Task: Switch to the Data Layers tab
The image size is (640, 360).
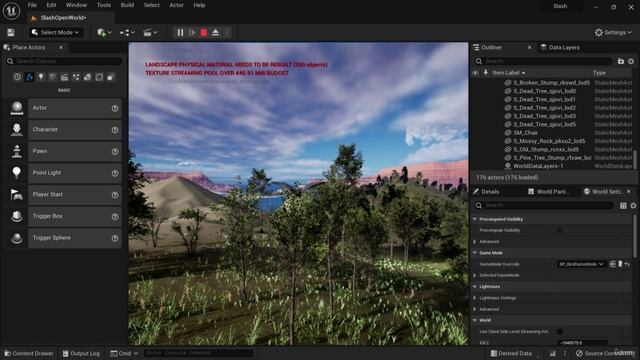Action: [x=560, y=47]
